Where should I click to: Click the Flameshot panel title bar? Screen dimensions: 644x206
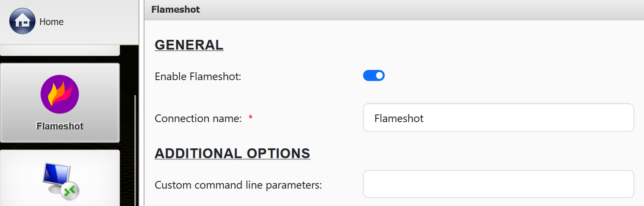coord(381,10)
